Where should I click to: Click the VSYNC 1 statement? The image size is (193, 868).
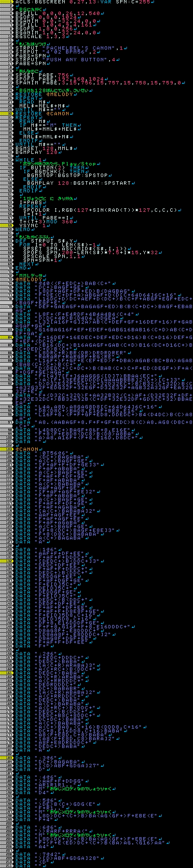coord(30,225)
